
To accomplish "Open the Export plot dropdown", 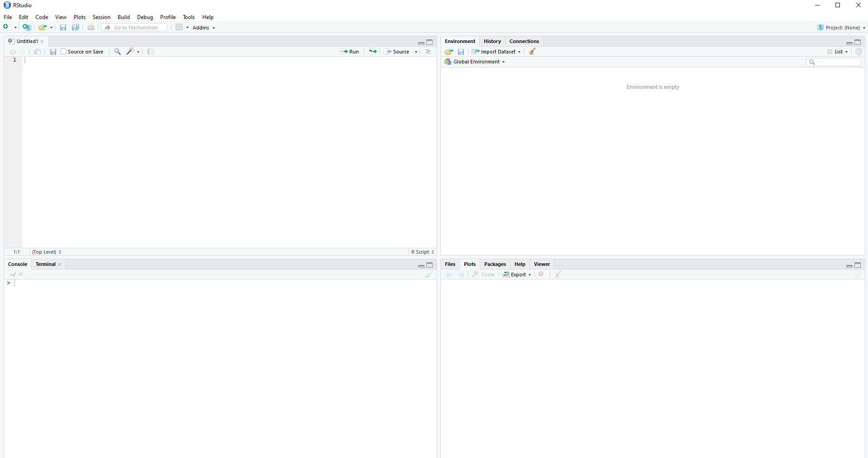I will click(x=516, y=275).
